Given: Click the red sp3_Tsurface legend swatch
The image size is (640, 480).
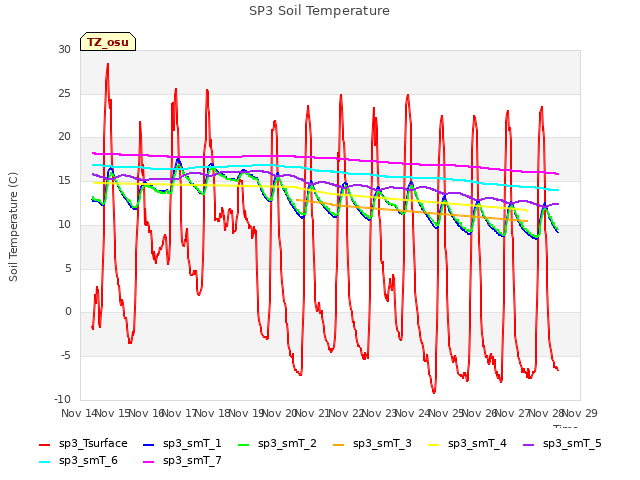Looking at the screenshot, I should coord(44,444).
